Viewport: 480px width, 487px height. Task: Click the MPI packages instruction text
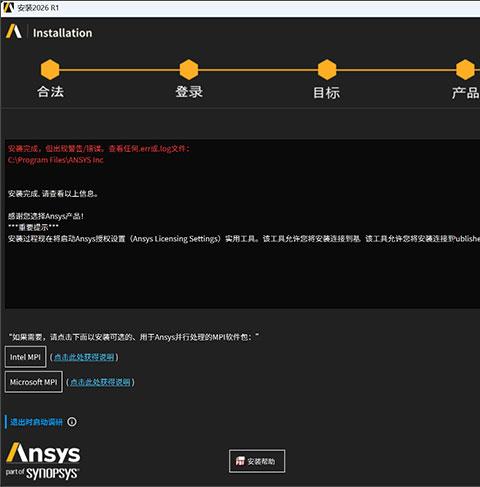(134, 337)
